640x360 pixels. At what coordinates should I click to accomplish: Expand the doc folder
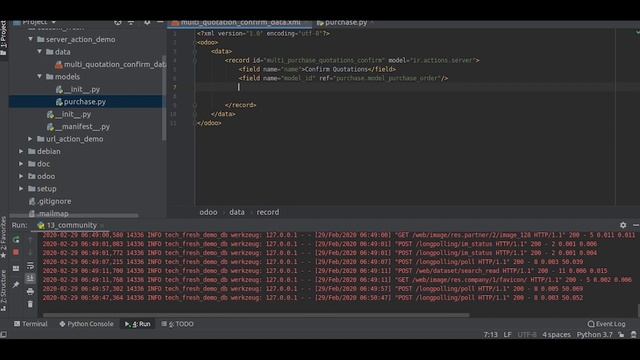coord(21,164)
